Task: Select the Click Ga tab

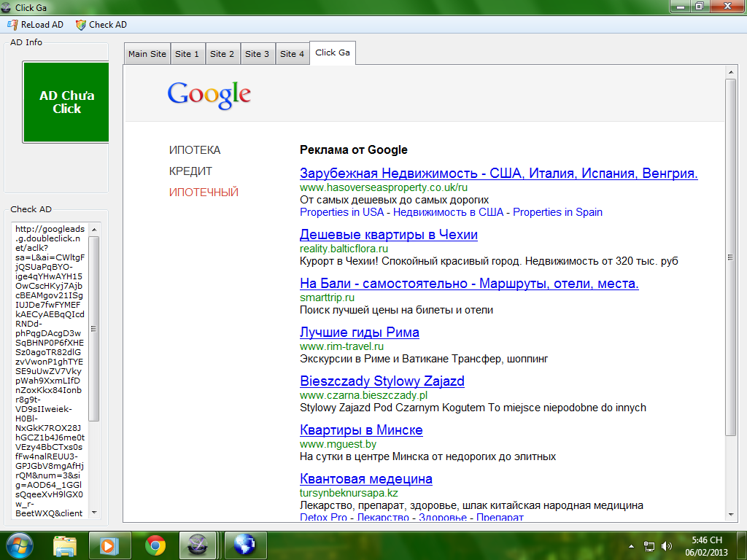Action: point(333,52)
